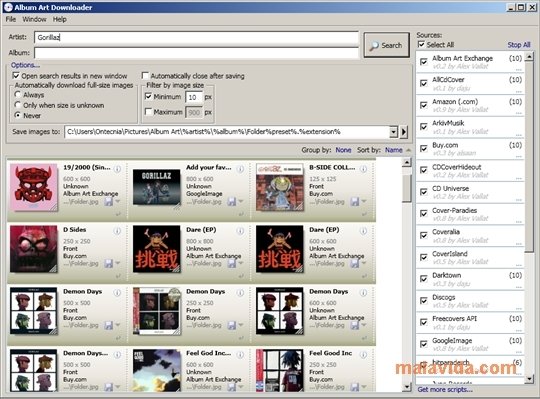Open the File menu
This screenshot has width=540, height=399.
(11, 19)
